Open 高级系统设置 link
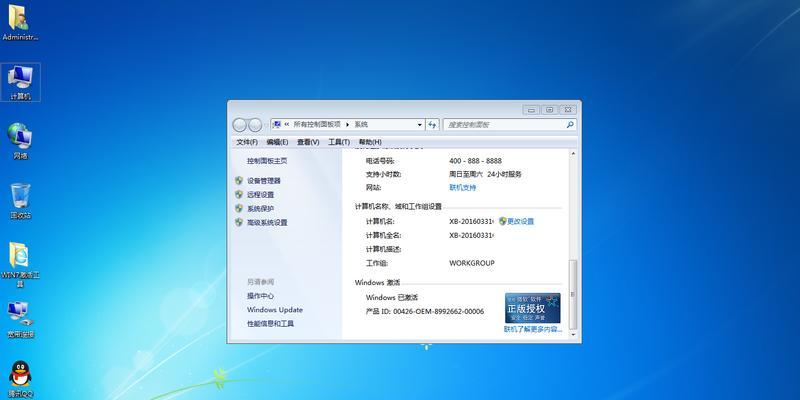Screen dimensions: 800x400 coord(267,222)
